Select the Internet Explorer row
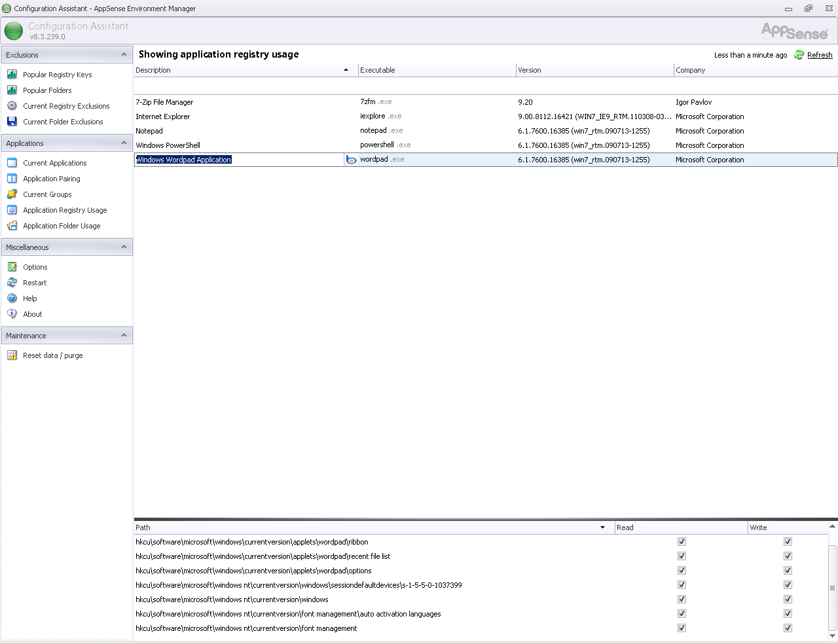 click(x=486, y=116)
